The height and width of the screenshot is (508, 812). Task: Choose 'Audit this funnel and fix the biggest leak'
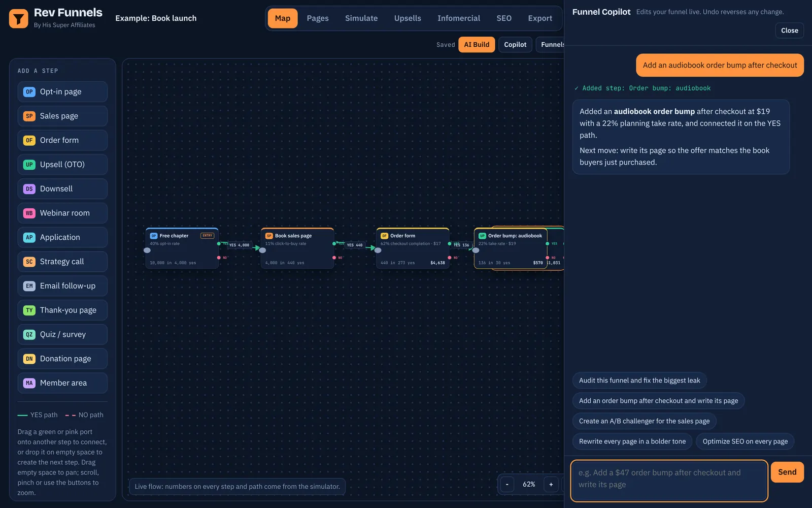click(639, 380)
